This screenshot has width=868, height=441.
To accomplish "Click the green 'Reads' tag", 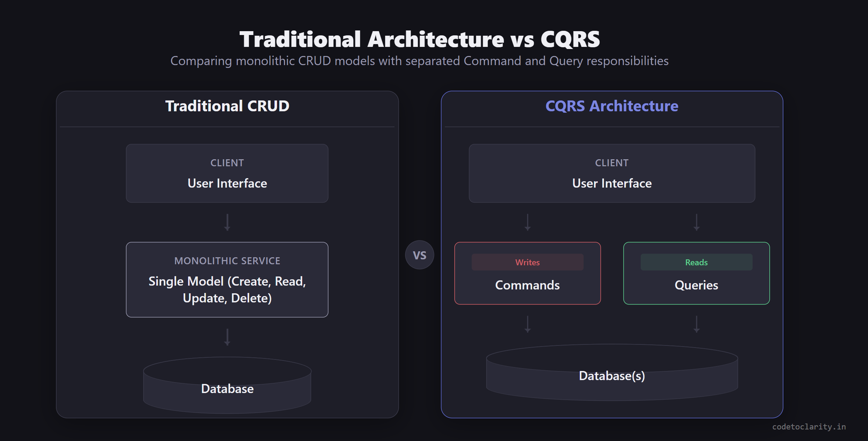I will [x=696, y=262].
